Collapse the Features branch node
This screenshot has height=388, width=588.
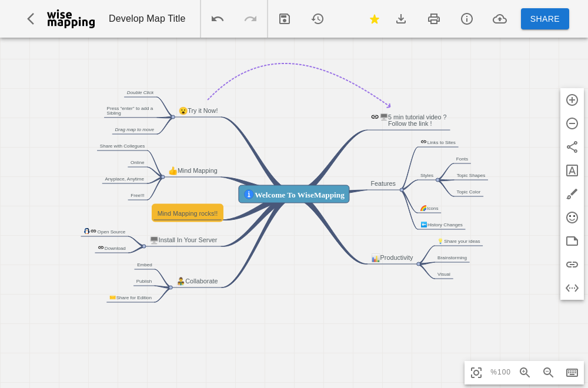point(402,190)
